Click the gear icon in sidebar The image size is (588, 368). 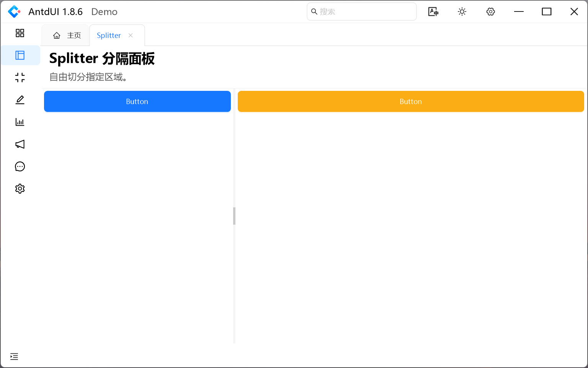[x=20, y=189]
